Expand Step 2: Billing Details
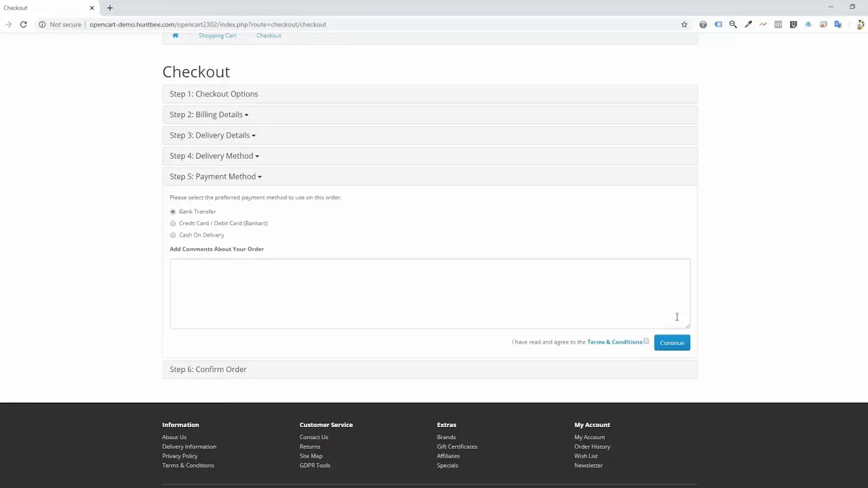This screenshot has height=488, width=868. [209, 115]
